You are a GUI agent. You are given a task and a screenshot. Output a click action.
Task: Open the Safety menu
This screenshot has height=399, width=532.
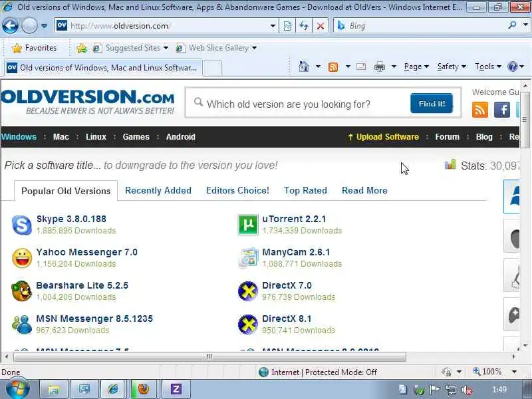coord(452,66)
